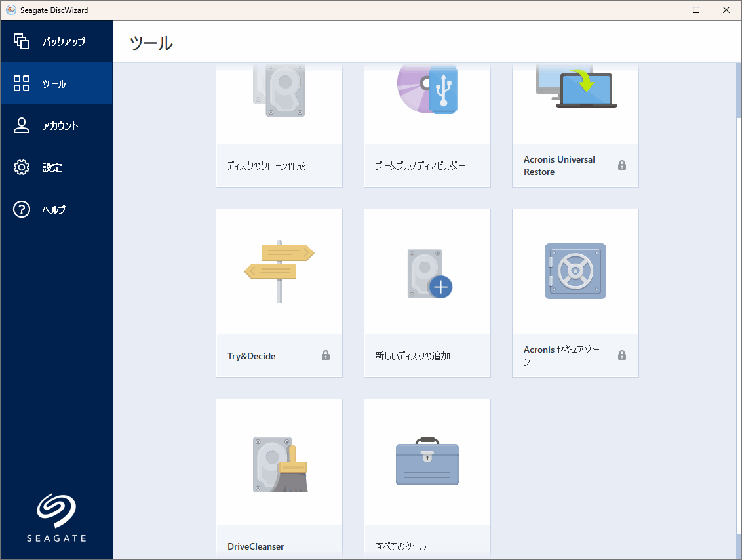Image resolution: width=742 pixels, height=560 pixels.
Task: Click the toolbox icon for all tools
Action: (427, 462)
